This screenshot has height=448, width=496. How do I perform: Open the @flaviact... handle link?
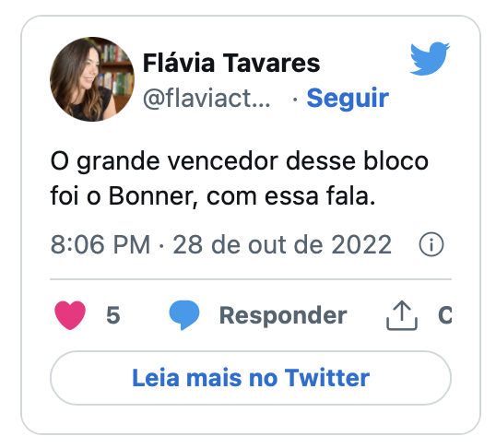point(207,99)
